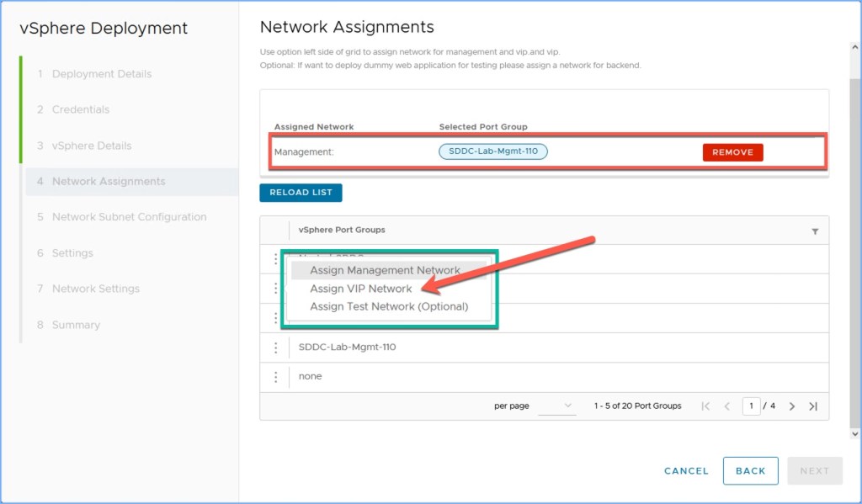The image size is (862, 504).
Task: Open actions menu for the none row
Action: pos(275,377)
